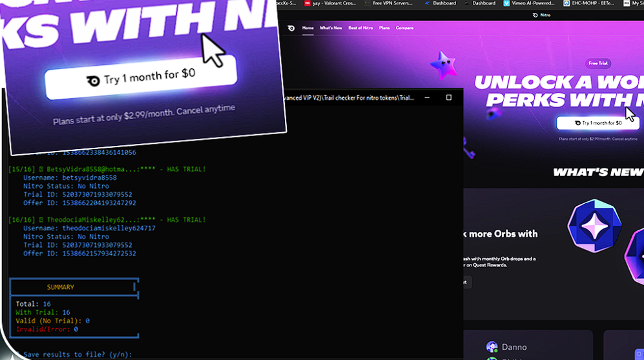Click the monthly Orb drops description text
644x360 pixels.
tap(500, 262)
